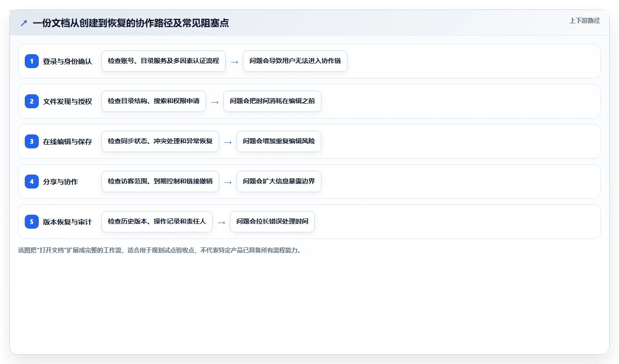The width and height of the screenshot is (619, 364).
Task: Select step badge 2 for 文件发现与授权
Action: coord(32,101)
